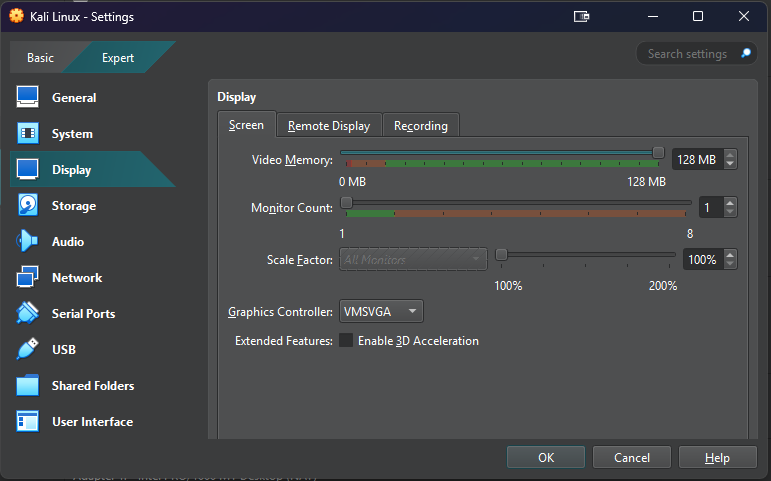
Task: Click the USB plug icon
Action: [x=28, y=349]
